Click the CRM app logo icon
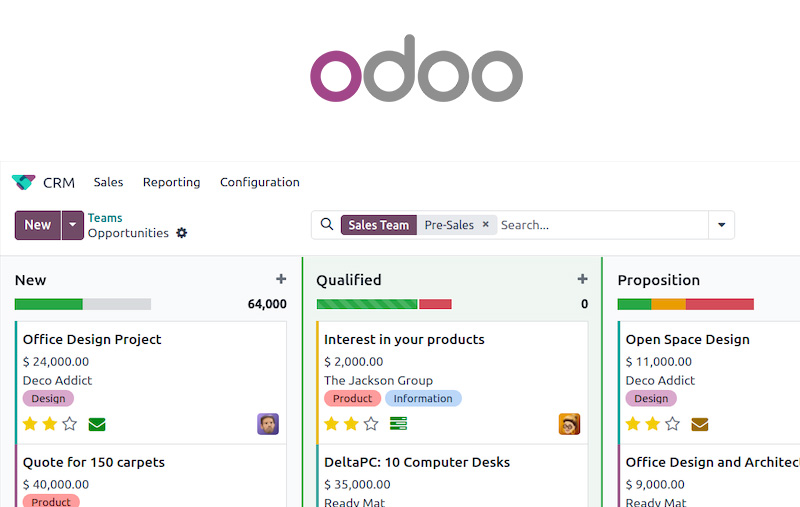Viewport: 800px width, 507px height. coord(23,182)
